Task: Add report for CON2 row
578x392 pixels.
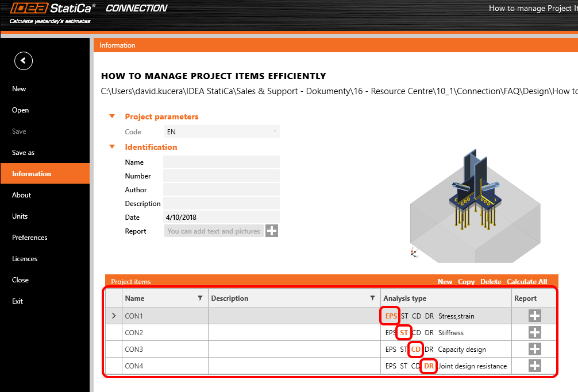Action: point(535,332)
